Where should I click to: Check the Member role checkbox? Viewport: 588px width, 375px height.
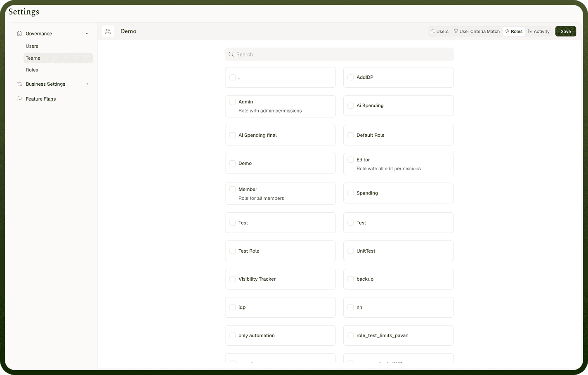[233, 189]
